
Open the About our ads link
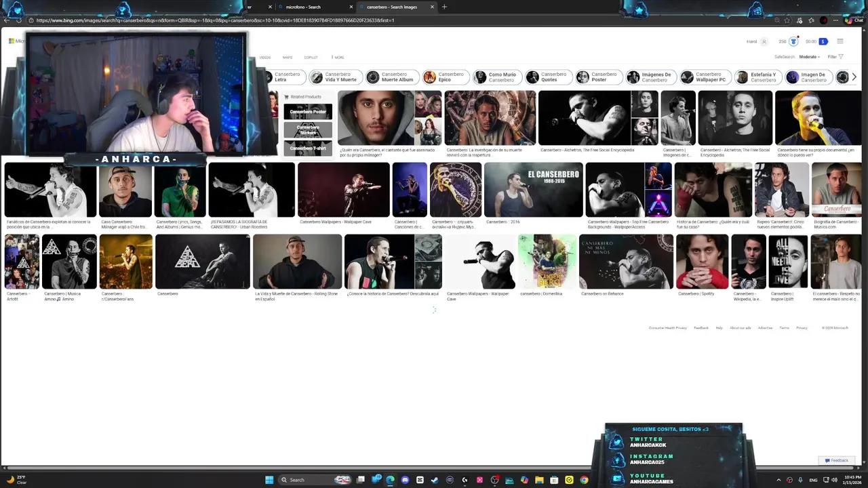(x=741, y=328)
